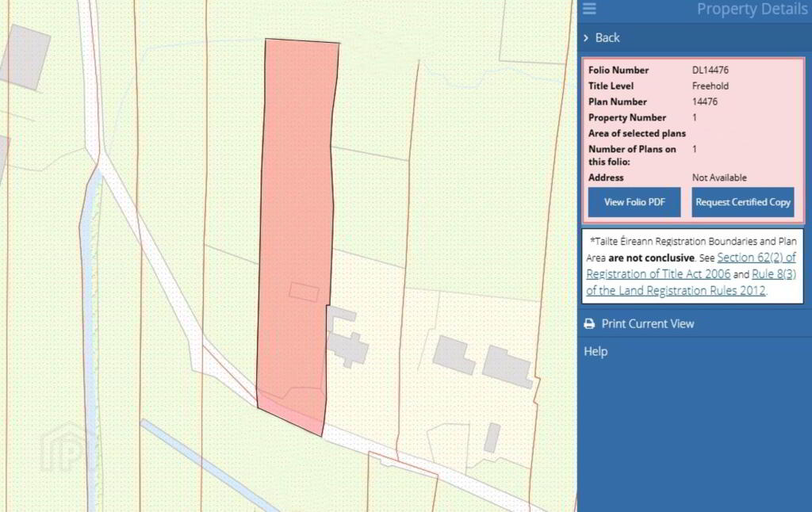This screenshot has width=812, height=512.
Task: Click the grey L-shaped building beside red parcel
Action: pyautogui.click(x=347, y=337)
